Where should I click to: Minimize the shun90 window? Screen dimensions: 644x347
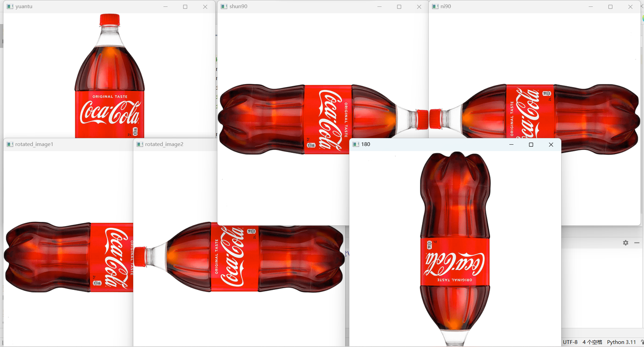379,7
